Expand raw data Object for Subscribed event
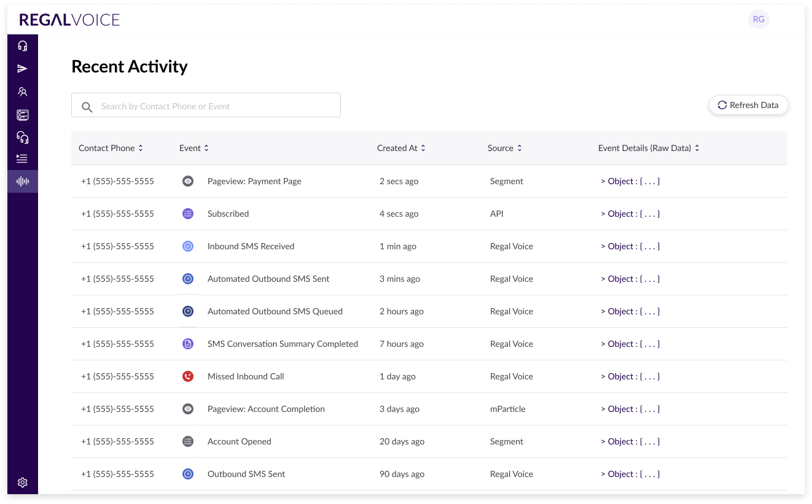Viewport: 812px width, 504px height. [630, 214]
